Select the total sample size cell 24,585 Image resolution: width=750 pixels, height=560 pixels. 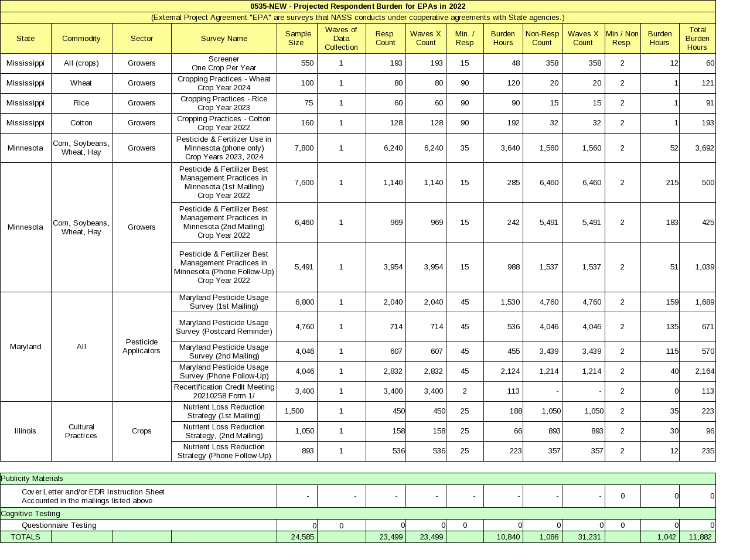[297, 537]
